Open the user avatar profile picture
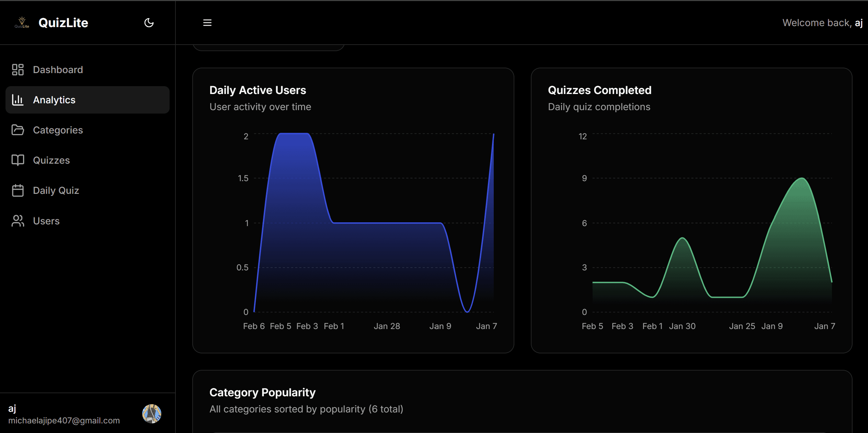This screenshot has width=868, height=433. click(151, 413)
